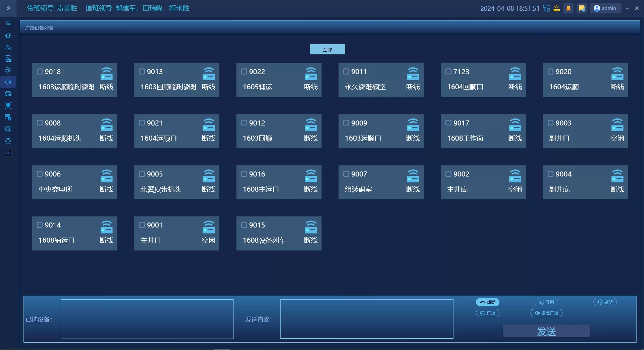
Task: Tick the 9001 主井口 checkbox
Action: coord(142,225)
